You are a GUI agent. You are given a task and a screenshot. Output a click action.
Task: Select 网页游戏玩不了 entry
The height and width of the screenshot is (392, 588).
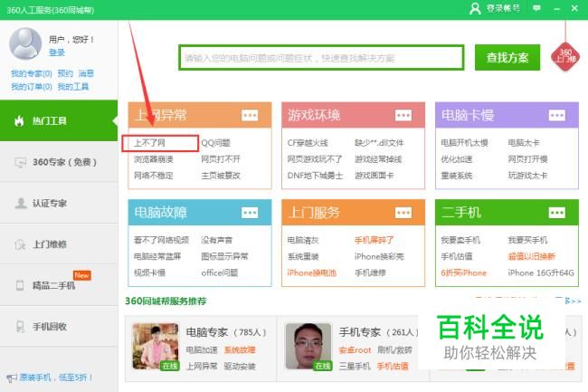pos(315,159)
